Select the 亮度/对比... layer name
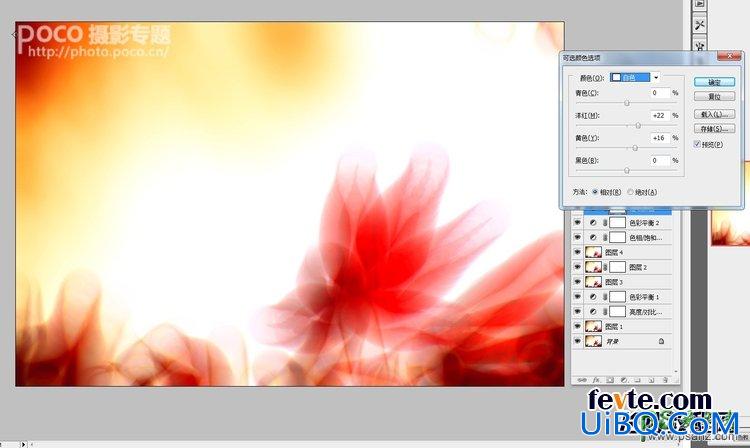Viewport: 750px width, 448px height. coord(645,312)
